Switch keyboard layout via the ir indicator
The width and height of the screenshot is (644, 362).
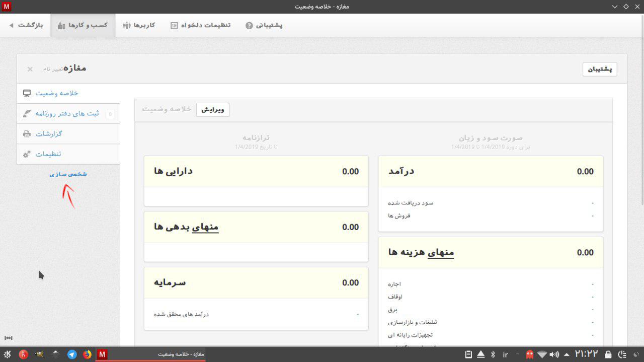click(x=505, y=354)
